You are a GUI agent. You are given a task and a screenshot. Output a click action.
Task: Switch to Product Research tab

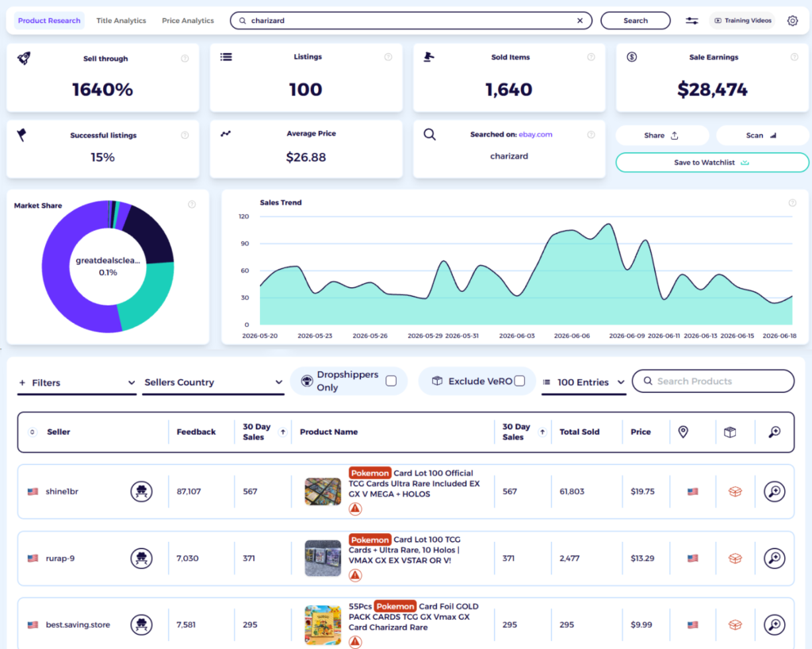[x=49, y=21]
